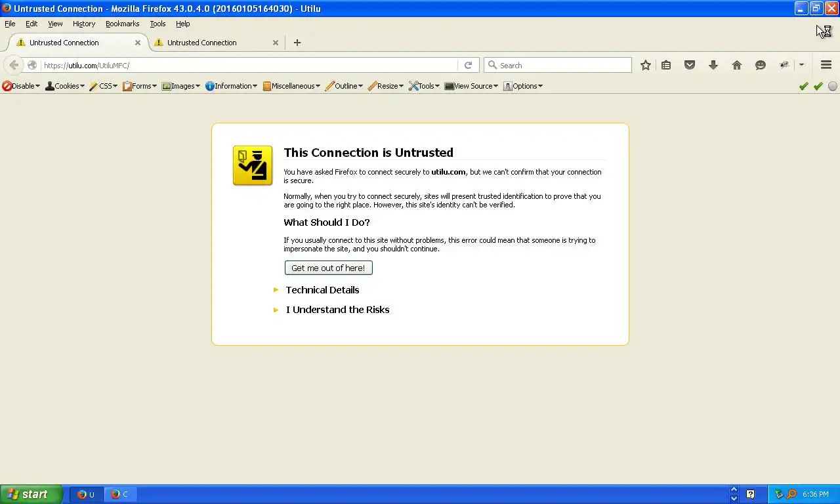Switch to Firefox taskbar item labeled U
This screenshot has height=504, width=840.
tap(87, 494)
